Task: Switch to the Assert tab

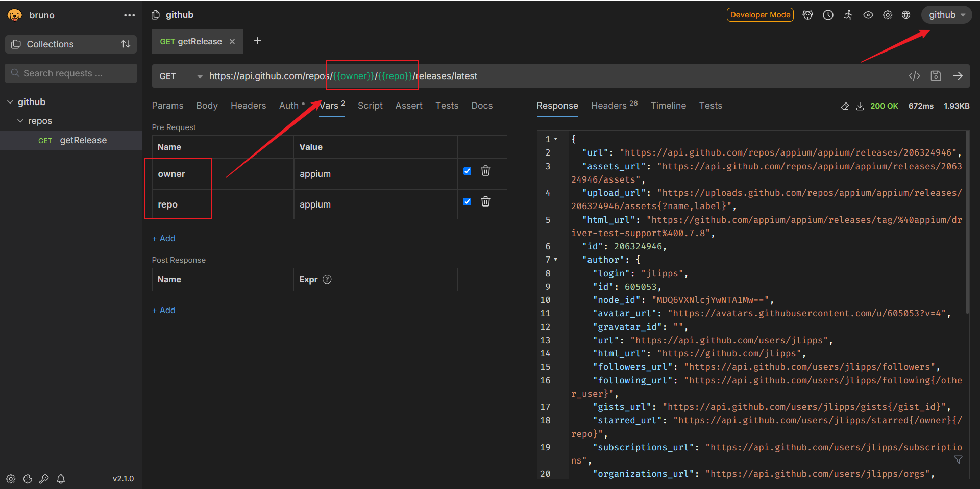Action: pyautogui.click(x=409, y=106)
